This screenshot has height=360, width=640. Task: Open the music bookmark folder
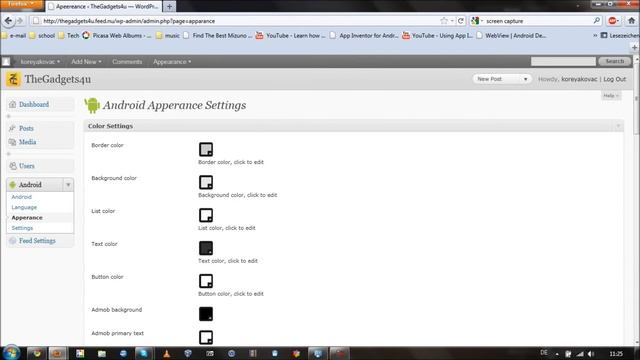click(x=168, y=36)
